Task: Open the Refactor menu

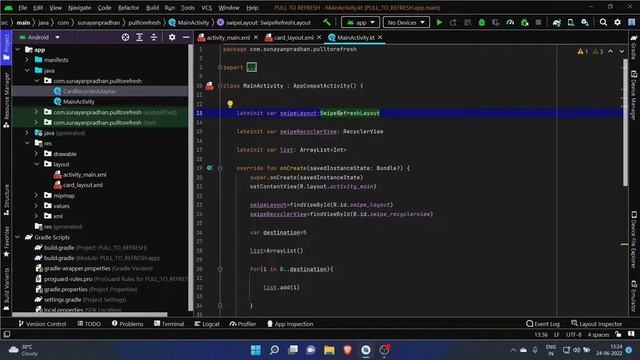Action: pos(129,8)
